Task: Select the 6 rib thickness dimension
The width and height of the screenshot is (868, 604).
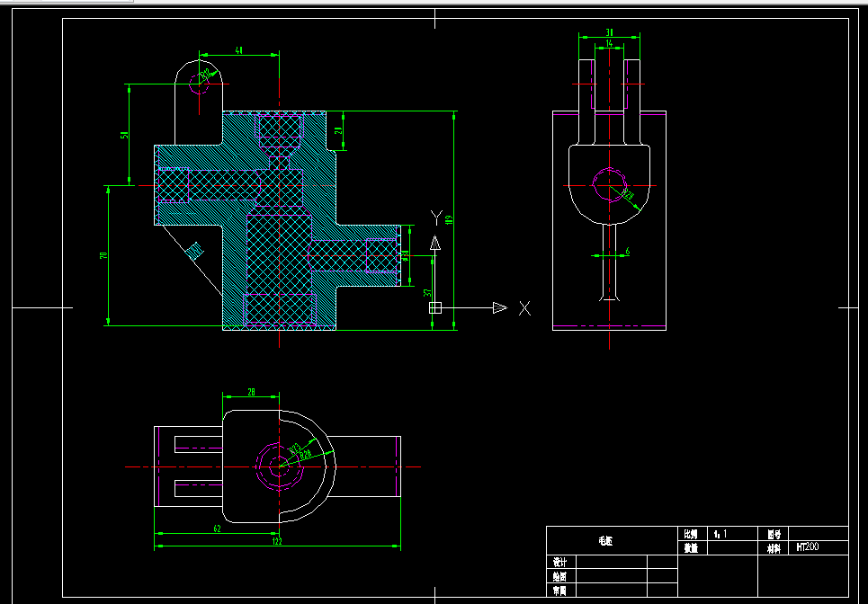Action: (x=627, y=251)
